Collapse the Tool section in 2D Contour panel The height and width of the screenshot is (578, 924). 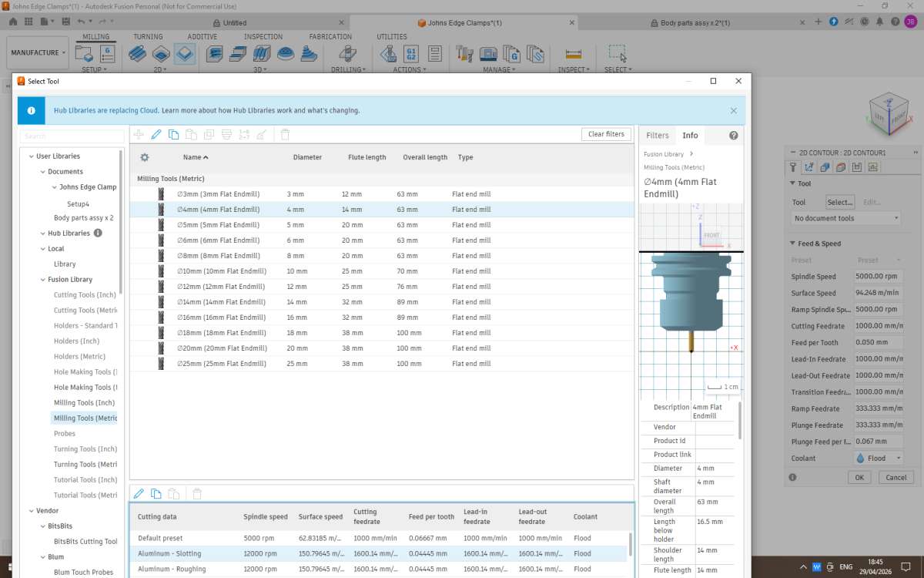click(x=793, y=183)
